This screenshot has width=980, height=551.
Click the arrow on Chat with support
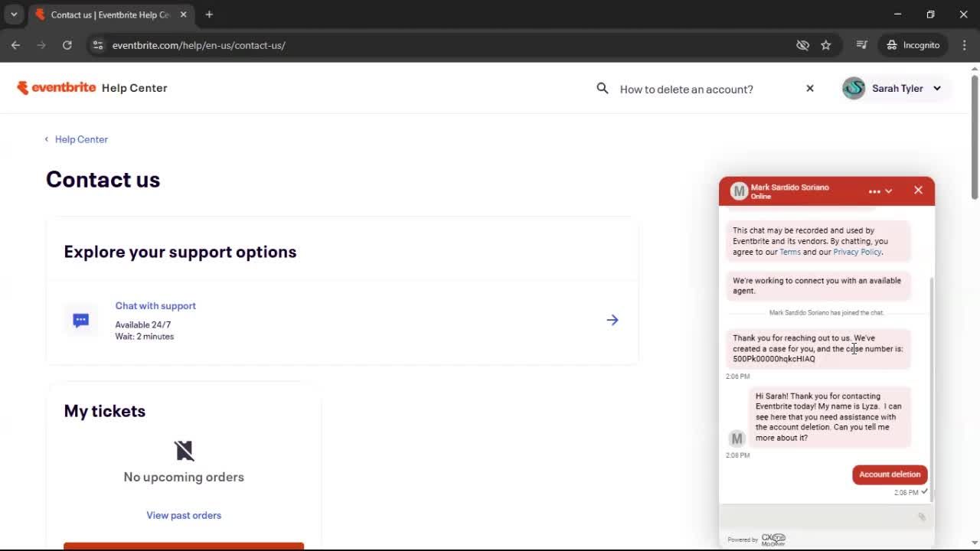(x=612, y=320)
